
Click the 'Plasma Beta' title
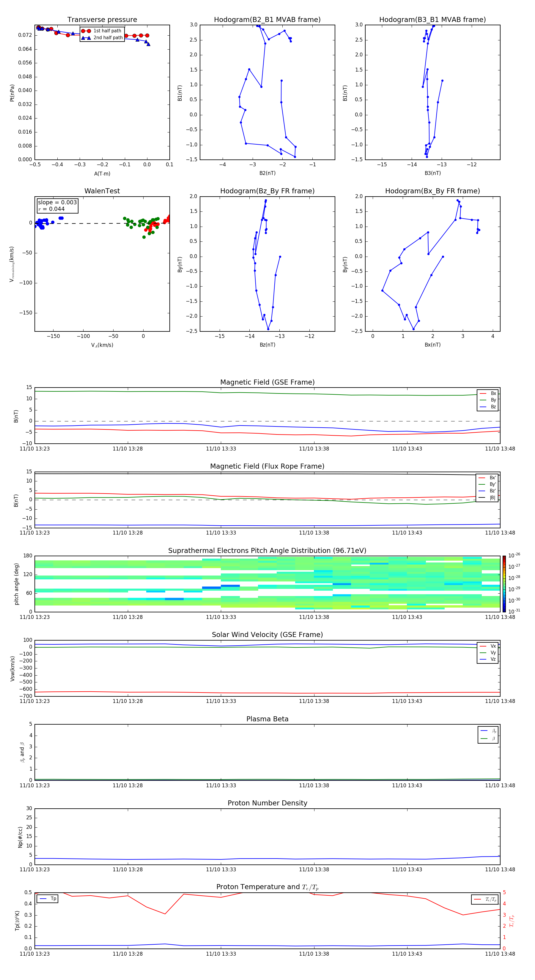267,719
